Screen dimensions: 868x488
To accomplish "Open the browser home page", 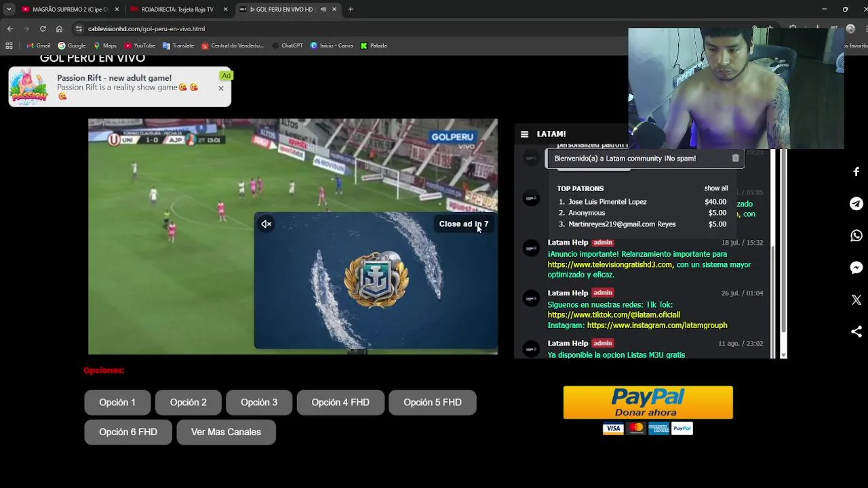I will point(59,28).
